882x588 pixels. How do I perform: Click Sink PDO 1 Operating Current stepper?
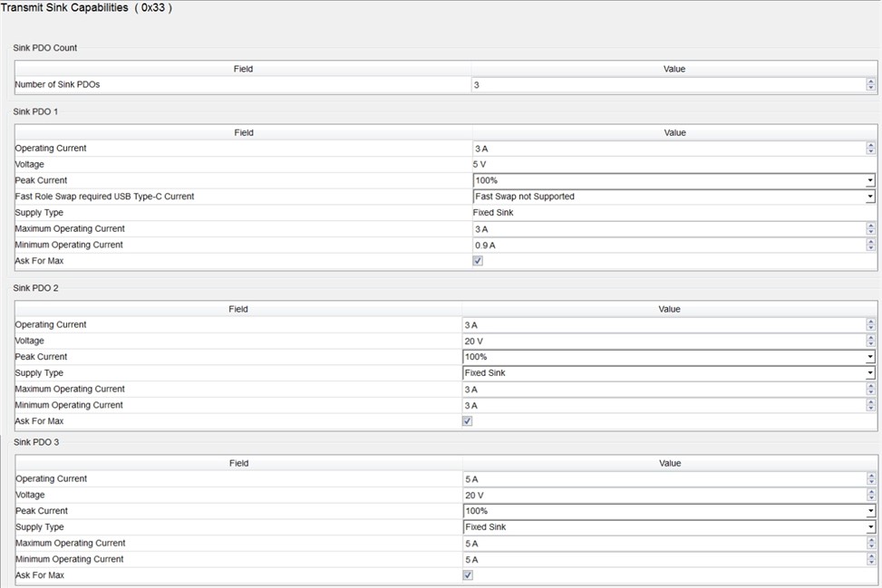(x=870, y=149)
